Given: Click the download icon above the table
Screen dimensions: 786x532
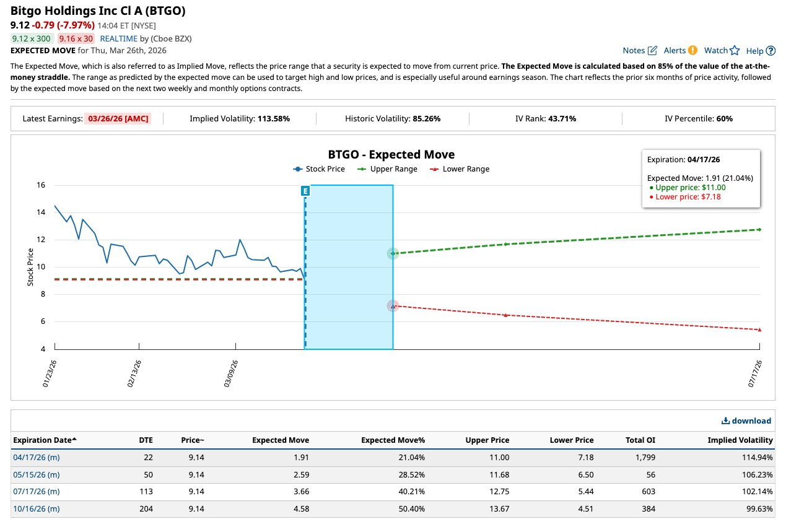Looking at the screenshot, I should tap(725, 421).
